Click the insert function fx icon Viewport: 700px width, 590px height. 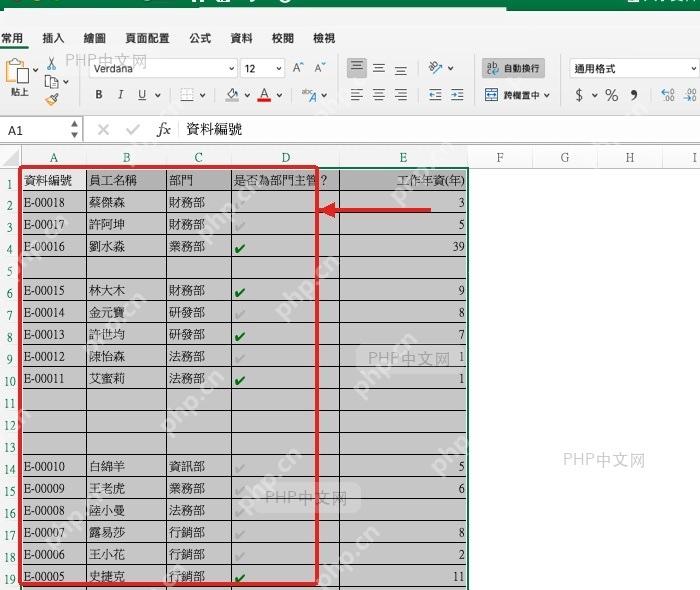click(163, 130)
